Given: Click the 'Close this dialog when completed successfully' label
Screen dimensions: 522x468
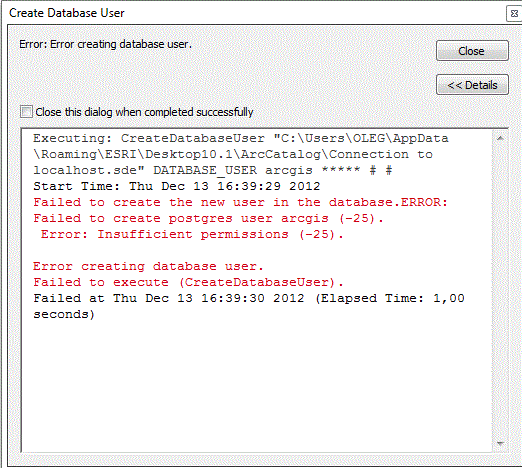Looking at the screenshot, I should point(144,112).
